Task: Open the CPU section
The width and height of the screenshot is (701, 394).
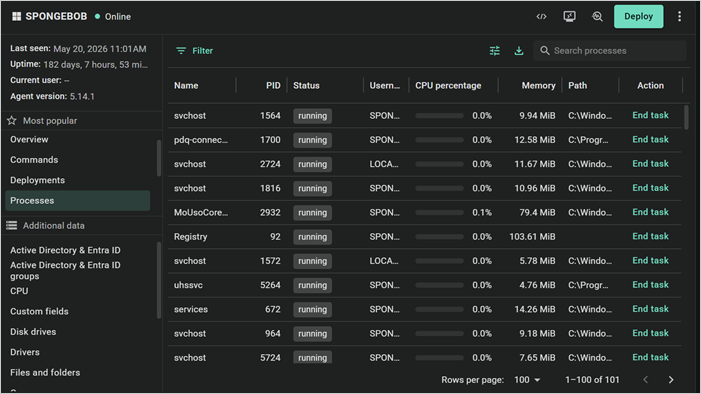Action: click(19, 291)
